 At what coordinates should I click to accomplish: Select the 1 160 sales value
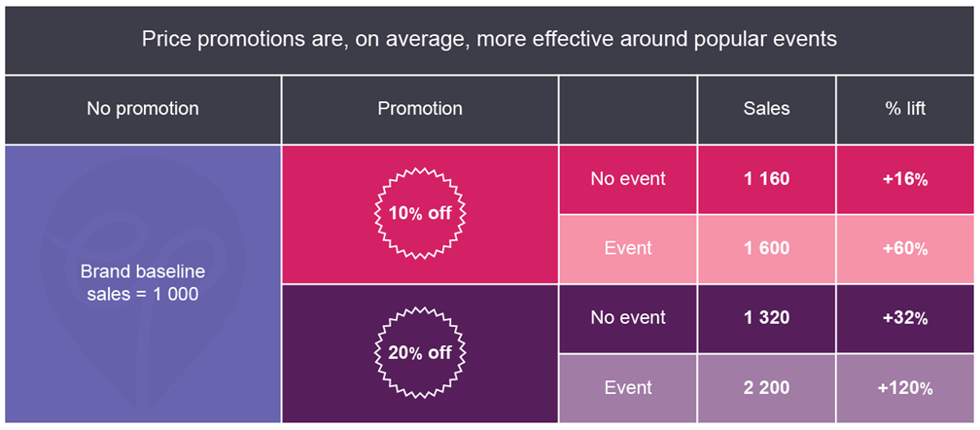click(766, 179)
